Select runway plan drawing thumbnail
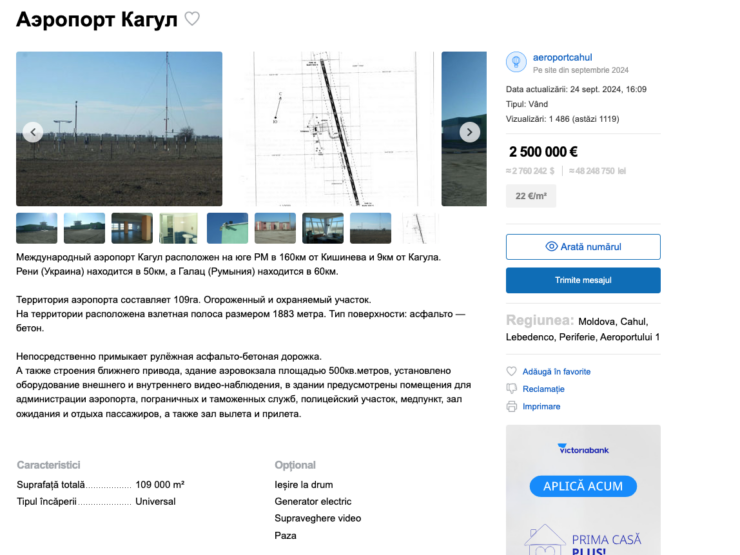The height and width of the screenshot is (555, 740). click(x=419, y=228)
